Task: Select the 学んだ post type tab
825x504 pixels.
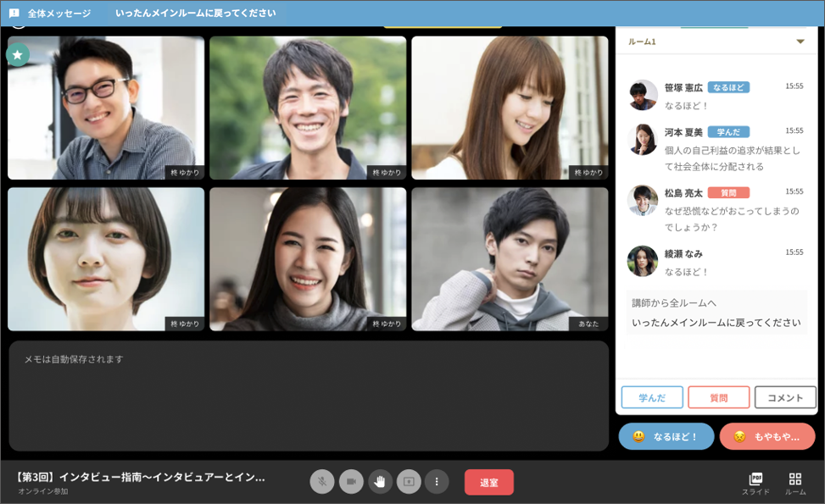Action: tap(651, 397)
